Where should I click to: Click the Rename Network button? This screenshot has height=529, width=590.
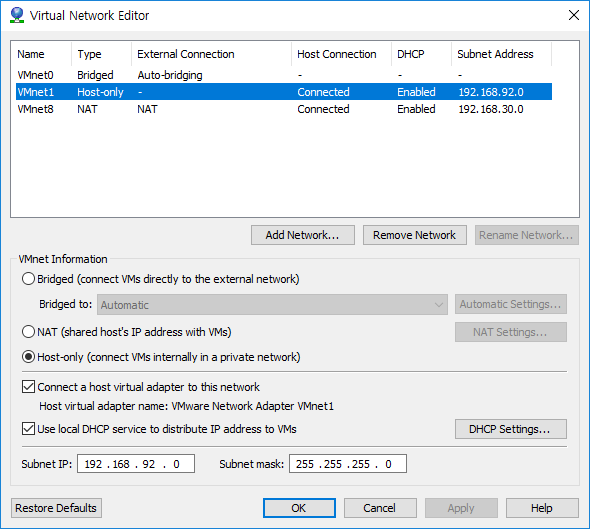(x=526, y=235)
